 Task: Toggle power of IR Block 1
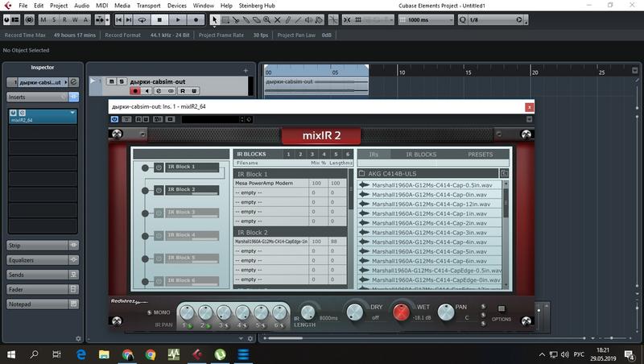click(159, 168)
